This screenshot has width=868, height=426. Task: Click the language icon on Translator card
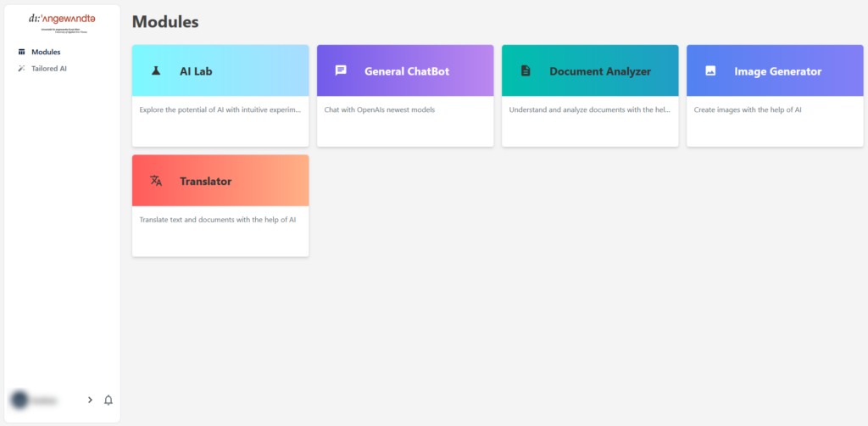[x=156, y=181]
